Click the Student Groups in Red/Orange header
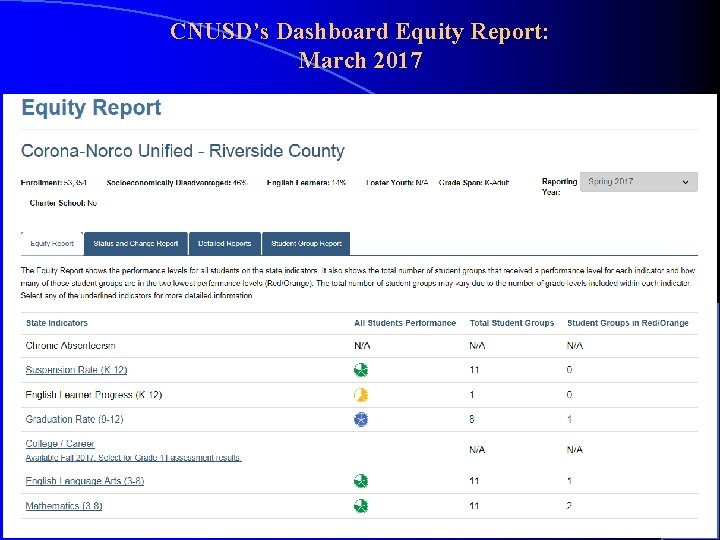Viewport: 720px width, 540px height. pyautogui.click(x=628, y=323)
